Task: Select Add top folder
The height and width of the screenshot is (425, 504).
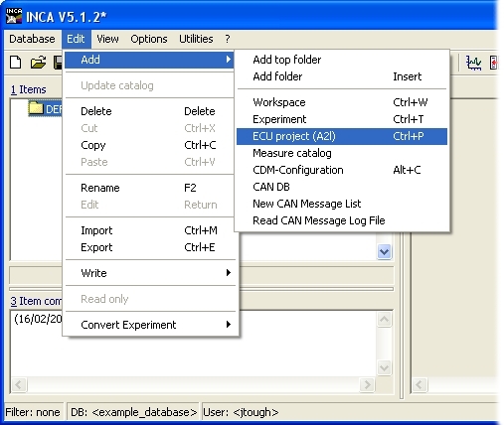Action: [342, 60]
